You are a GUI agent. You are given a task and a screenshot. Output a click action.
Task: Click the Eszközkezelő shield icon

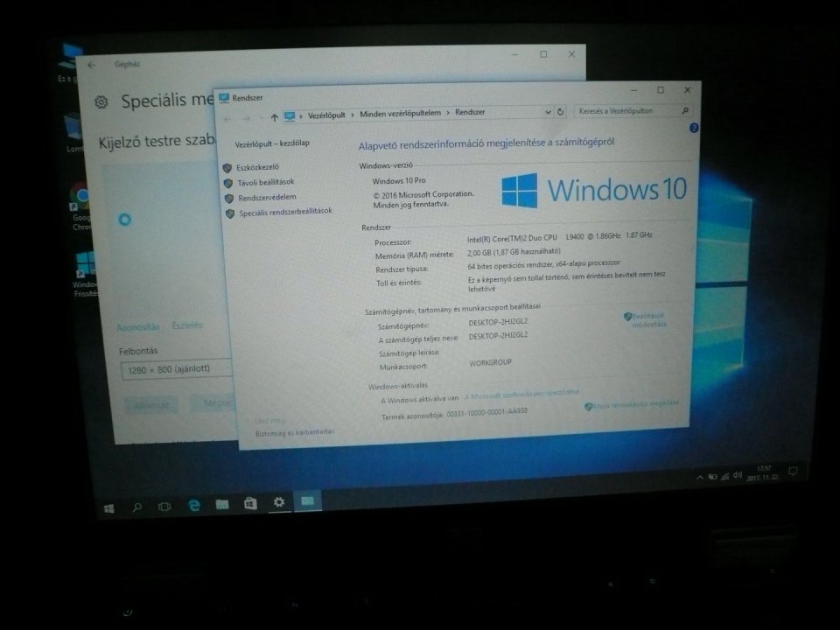(227, 168)
